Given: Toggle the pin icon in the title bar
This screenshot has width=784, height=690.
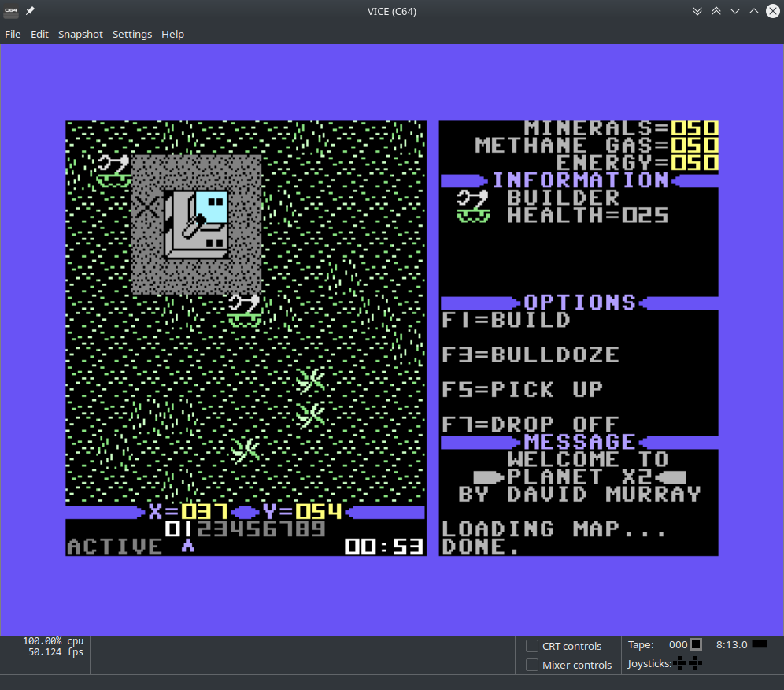Looking at the screenshot, I should click(x=29, y=10).
